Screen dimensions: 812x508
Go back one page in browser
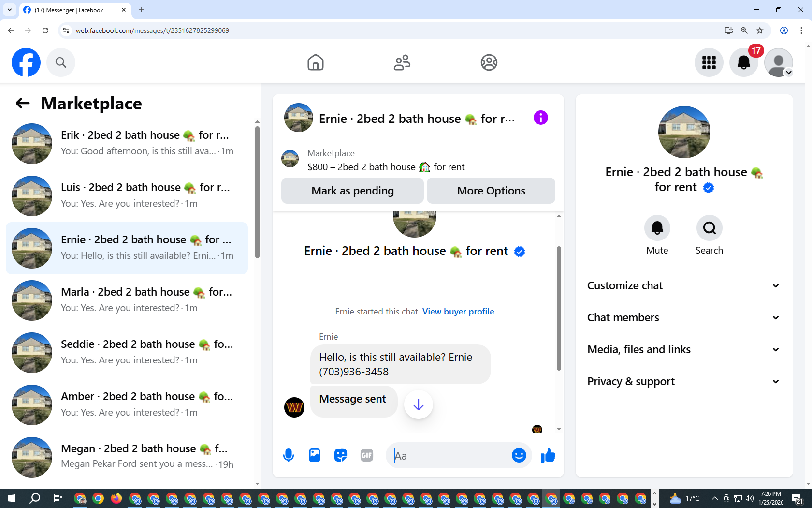[11, 30]
